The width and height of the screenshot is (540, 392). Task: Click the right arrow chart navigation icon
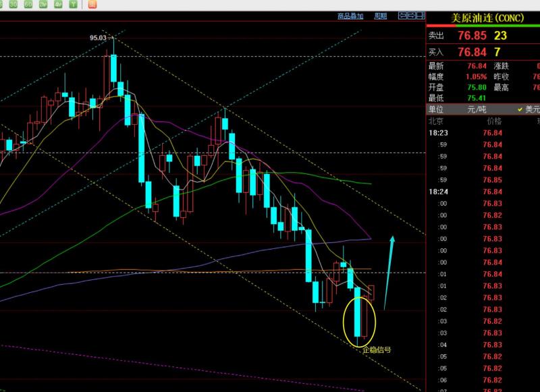click(411, 16)
